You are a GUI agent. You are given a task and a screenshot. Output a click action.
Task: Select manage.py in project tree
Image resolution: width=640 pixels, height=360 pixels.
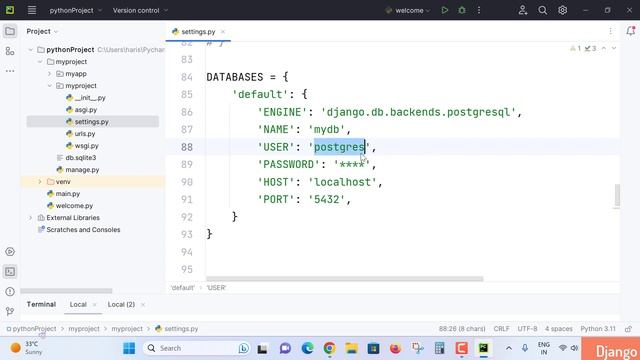(78, 170)
